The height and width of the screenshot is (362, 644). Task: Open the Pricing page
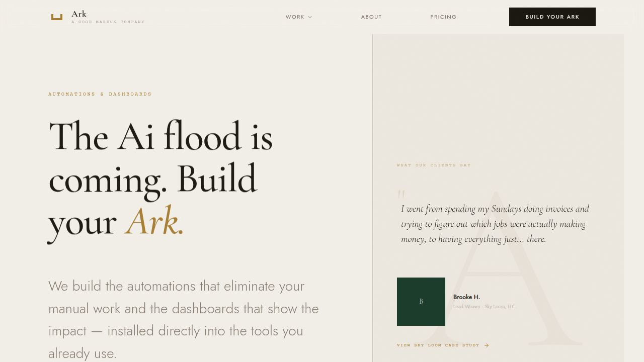tap(443, 17)
